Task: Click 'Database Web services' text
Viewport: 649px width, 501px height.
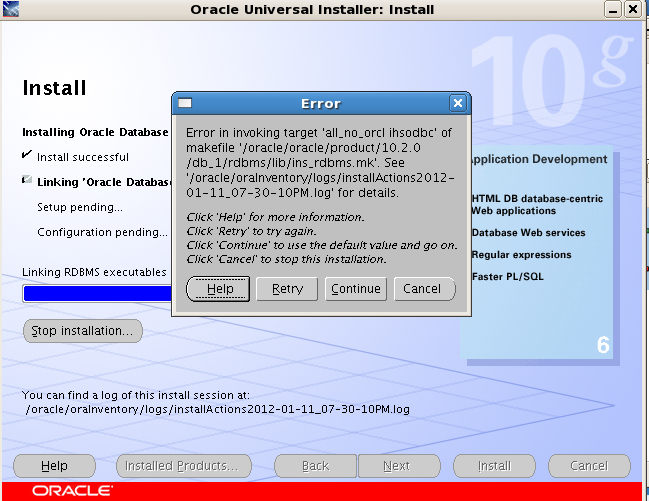Action: [x=528, y=233]
